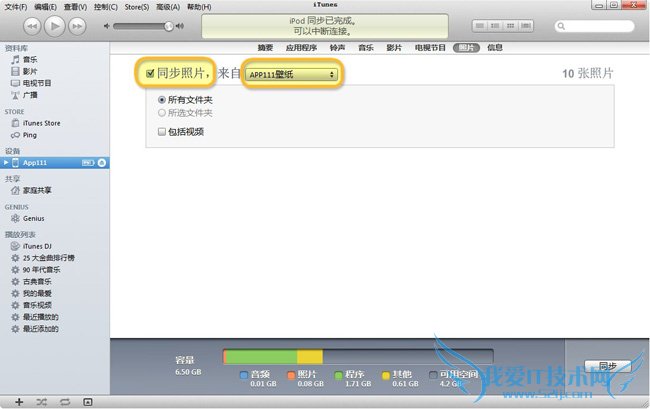Switch to the 铃声 tab
650x409 pixels.
(x=337, y=48)
